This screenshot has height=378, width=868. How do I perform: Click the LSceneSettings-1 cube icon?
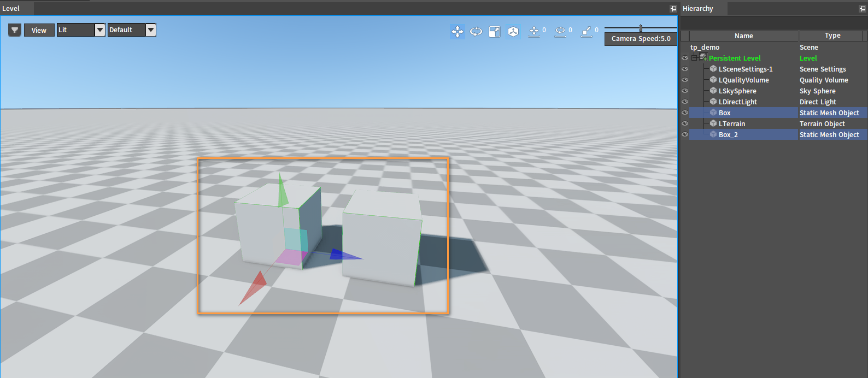pos(713,69)
